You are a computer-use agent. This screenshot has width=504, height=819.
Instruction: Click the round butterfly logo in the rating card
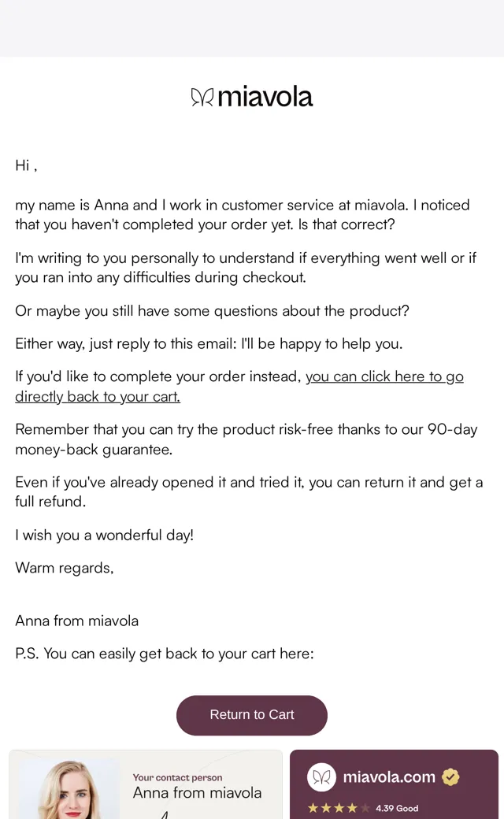(x=321, y=777)
